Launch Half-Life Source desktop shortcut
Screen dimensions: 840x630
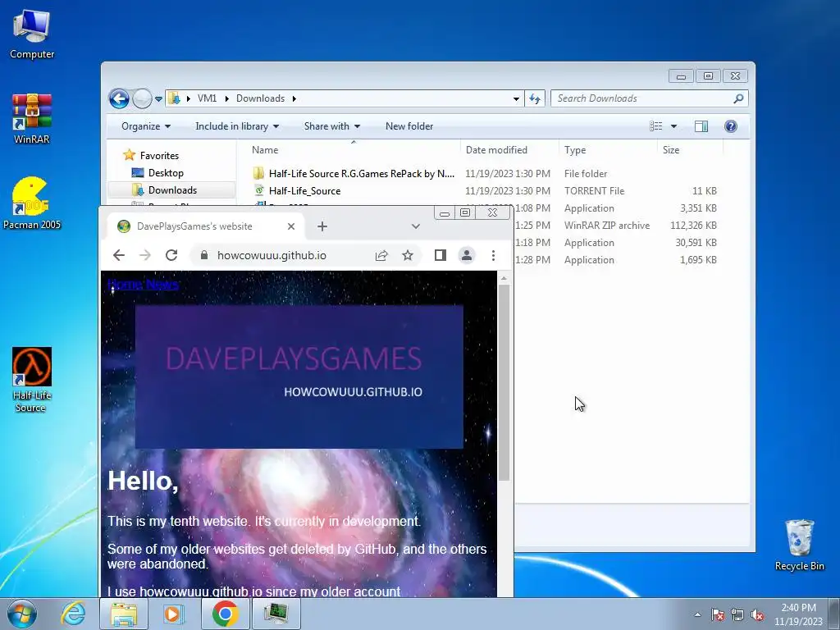coord(32,379)
